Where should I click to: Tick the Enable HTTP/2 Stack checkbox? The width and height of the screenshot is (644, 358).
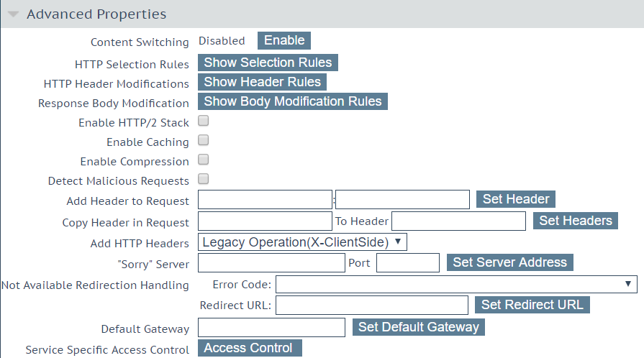pos(204,121)
